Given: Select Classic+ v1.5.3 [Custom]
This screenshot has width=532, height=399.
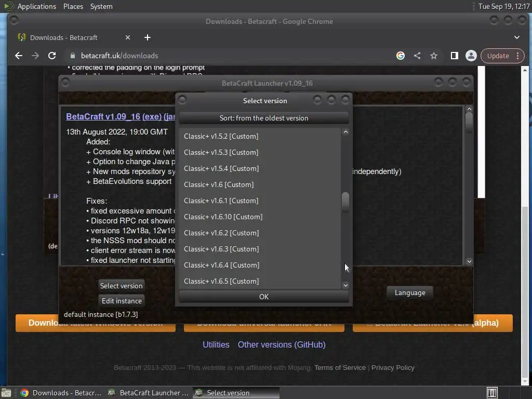Looking at the screenshot, I should (260, 152).
